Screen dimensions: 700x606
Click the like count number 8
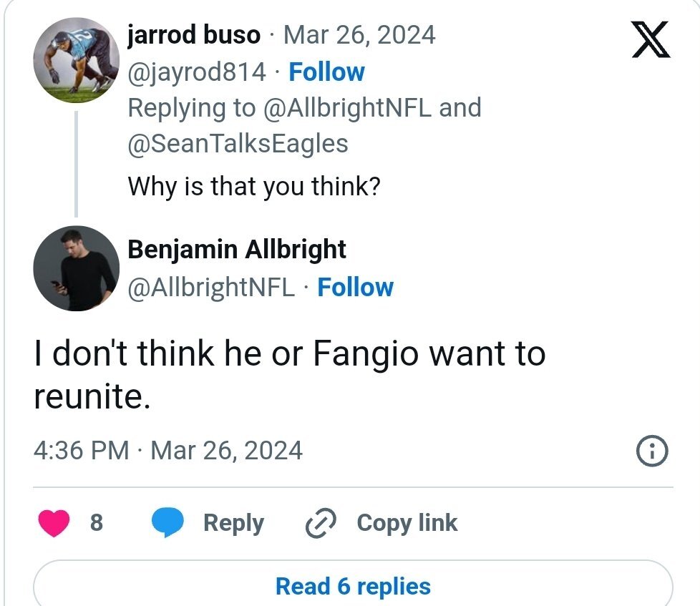[96, 523]
